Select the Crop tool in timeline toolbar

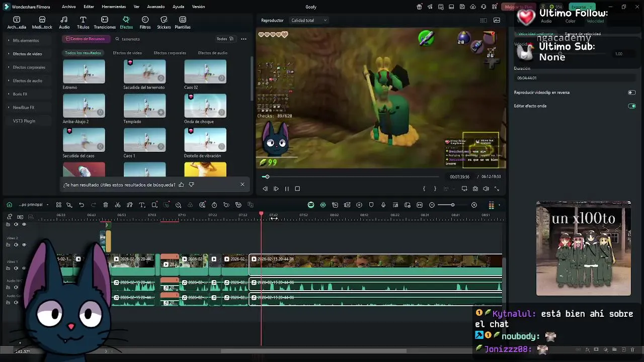click(x=154, y=205)
